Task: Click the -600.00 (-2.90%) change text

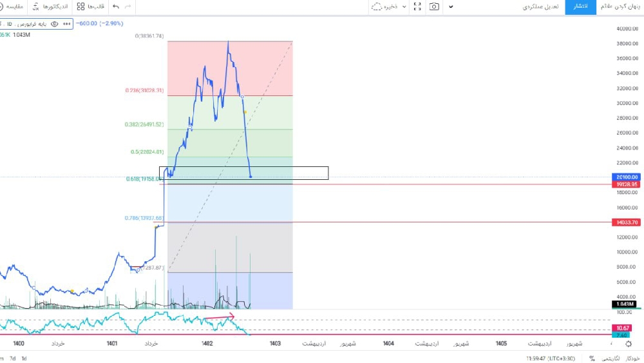Action: click(x=100, y=23)
